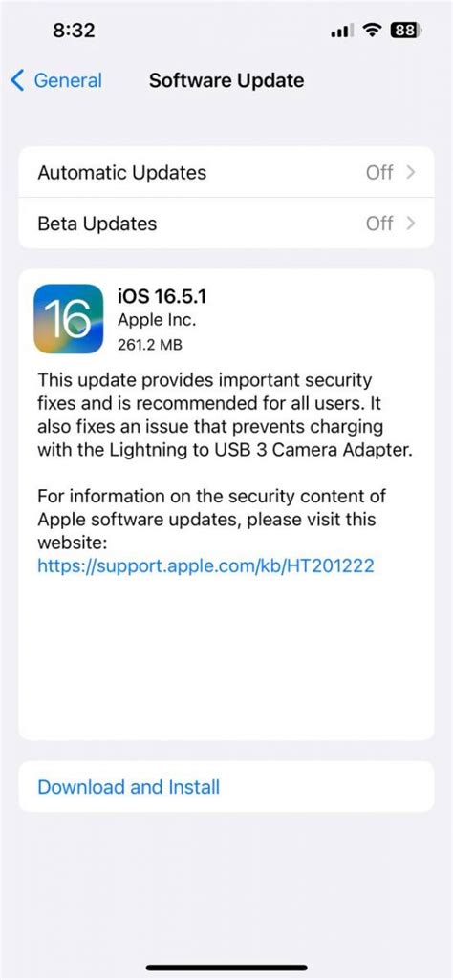Viewport: 453px width, 980px height.
Task: Expand the Beta Updates chevron arrow
Action: 410,224
